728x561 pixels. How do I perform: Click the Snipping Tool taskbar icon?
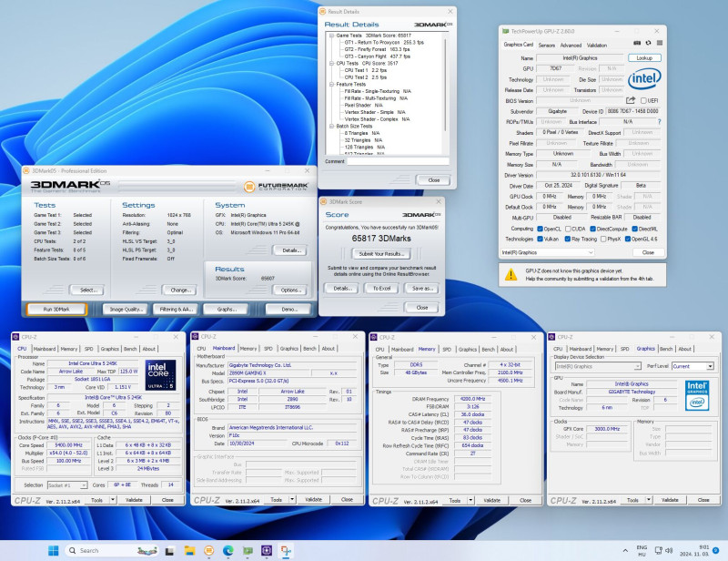pyautogui.click(x=286, y=551)
